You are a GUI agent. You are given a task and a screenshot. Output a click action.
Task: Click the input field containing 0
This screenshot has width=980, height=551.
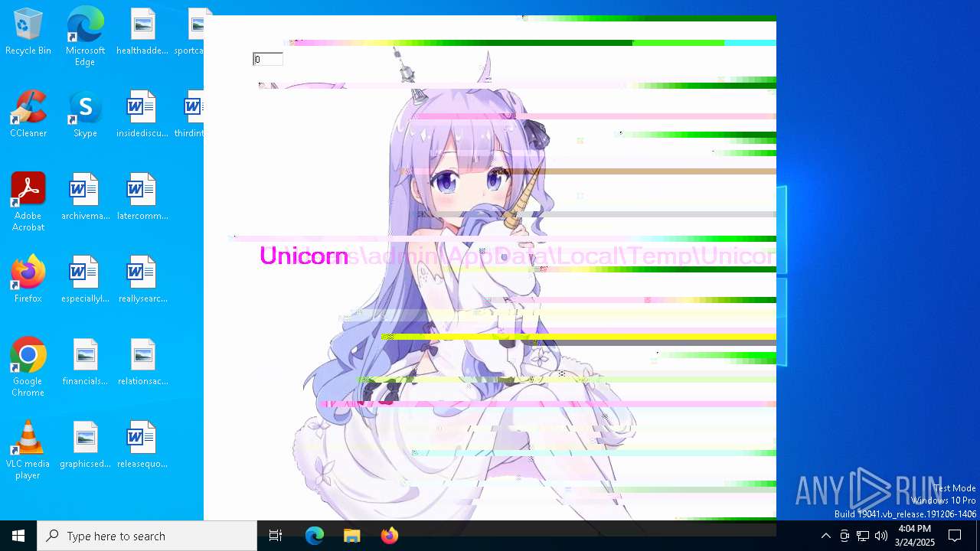pyautogui.click(x=267, y=59)
